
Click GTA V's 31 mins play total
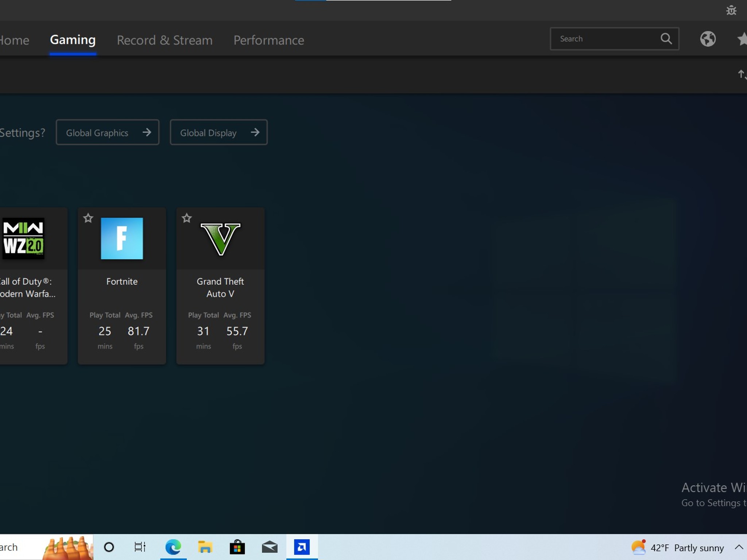(203, 331)
